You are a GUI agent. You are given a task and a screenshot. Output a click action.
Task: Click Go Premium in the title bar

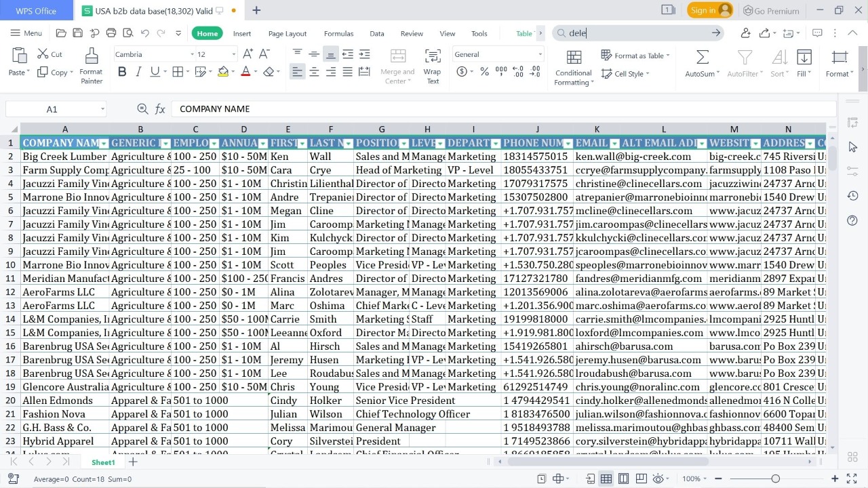click(771, 10)
